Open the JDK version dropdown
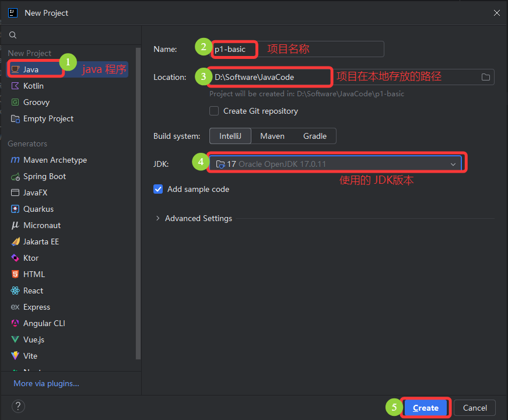The width and height of the screenshot is (508, 420). (335, 164)
